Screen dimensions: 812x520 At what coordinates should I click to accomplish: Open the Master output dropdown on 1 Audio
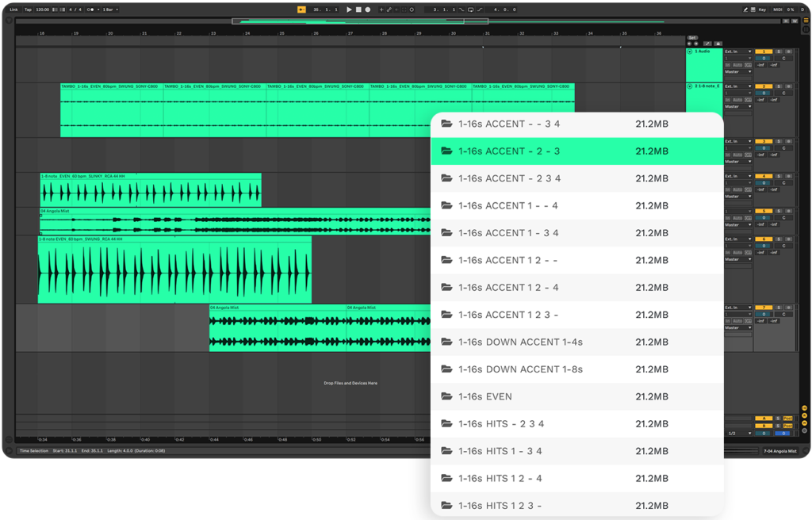tap(737, 72)
